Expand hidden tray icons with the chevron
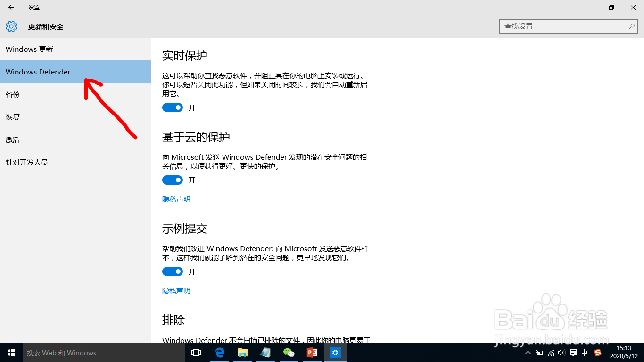Screen dimensions: 644x362 tap(528, 352)
